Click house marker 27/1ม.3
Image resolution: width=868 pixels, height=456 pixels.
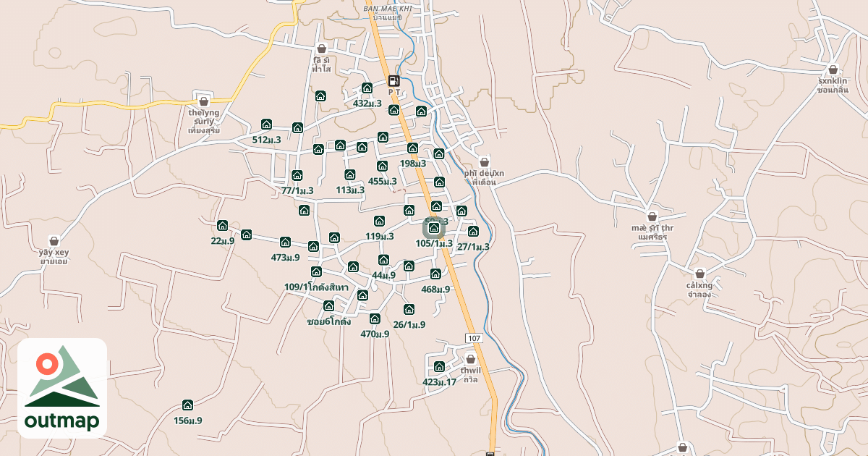(473, 231)
